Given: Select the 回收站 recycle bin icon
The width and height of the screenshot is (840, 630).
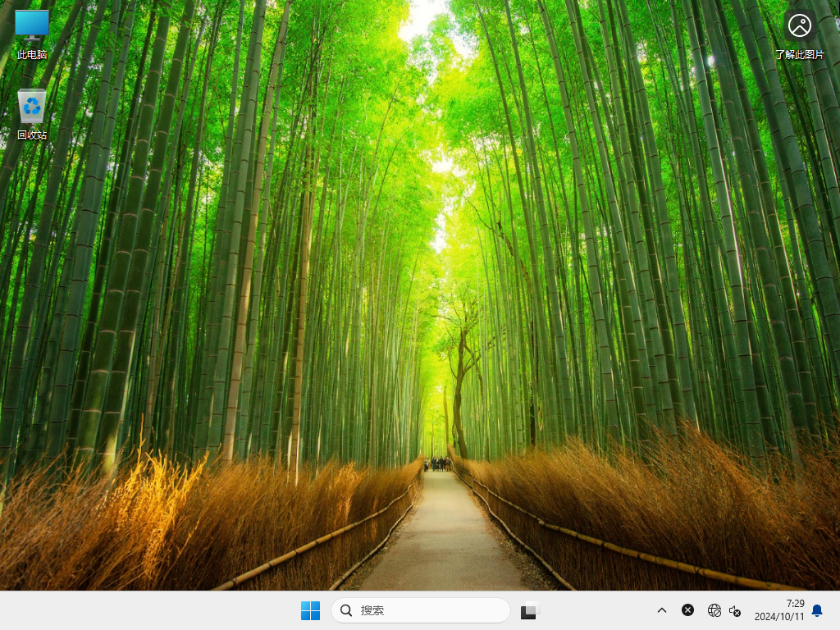Looking at the screenshot, I should coord(32,106).
